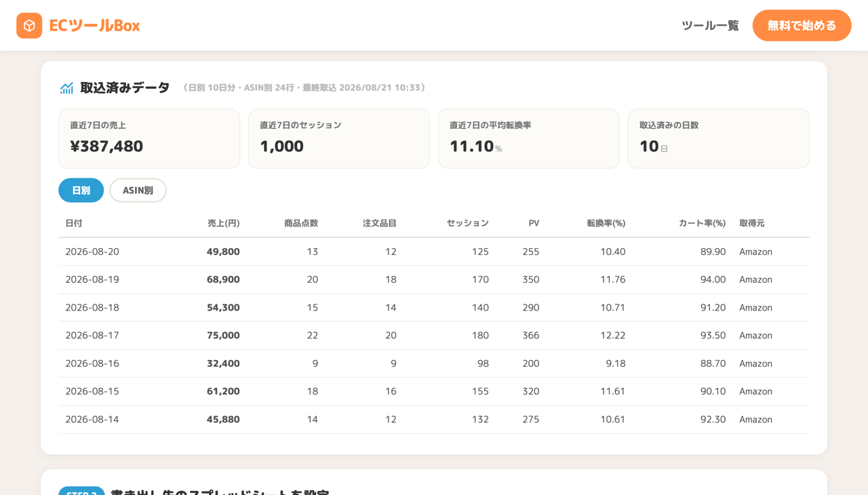Screen dimensions: 868x495
Task: Select the date 2026-08-19
Action: (x=92, y=279)
